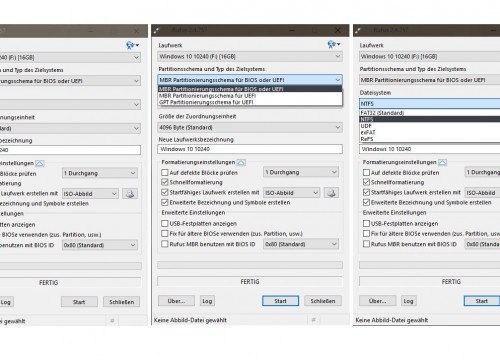Click the Dateisystem NTFS combo box in right window
The image size is (500, 360).
(429, 104)
